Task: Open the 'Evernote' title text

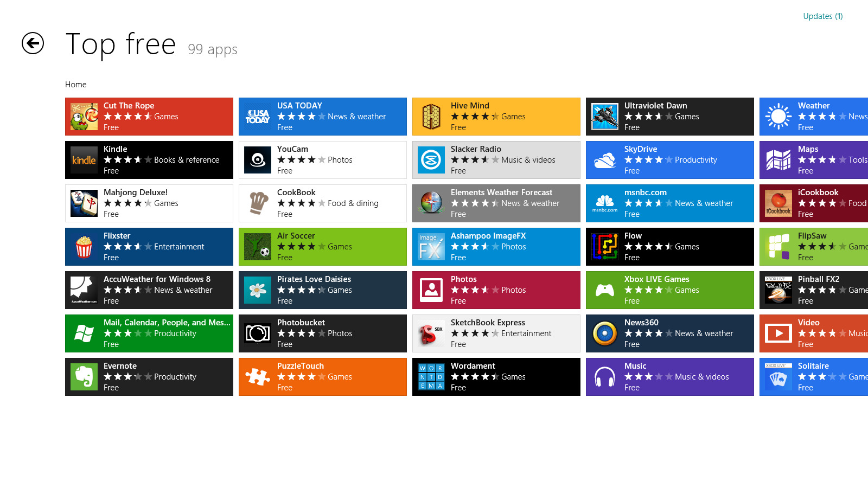Action: point(120,366)
